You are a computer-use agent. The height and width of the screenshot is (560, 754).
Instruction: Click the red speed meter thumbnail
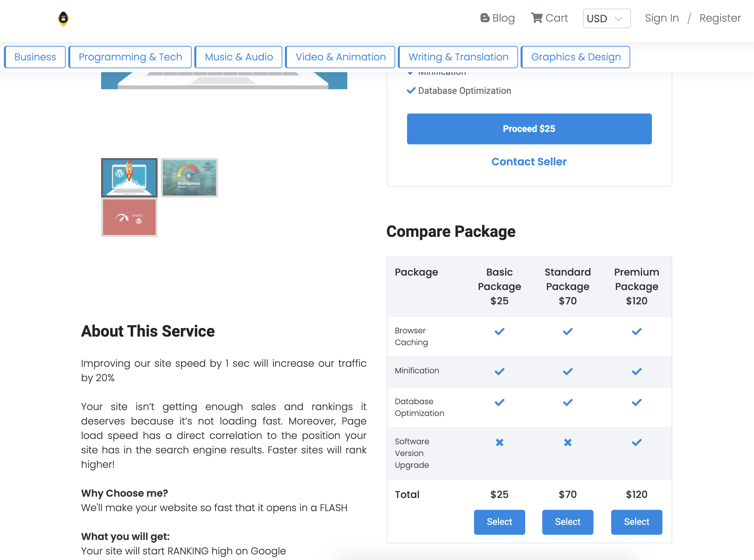[x=129, y=217]
